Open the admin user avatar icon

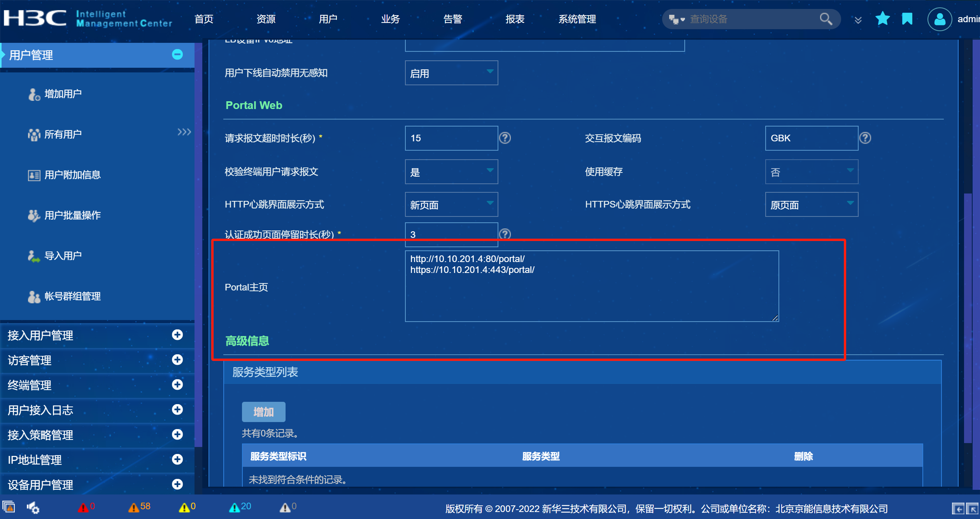coord(939,19)
